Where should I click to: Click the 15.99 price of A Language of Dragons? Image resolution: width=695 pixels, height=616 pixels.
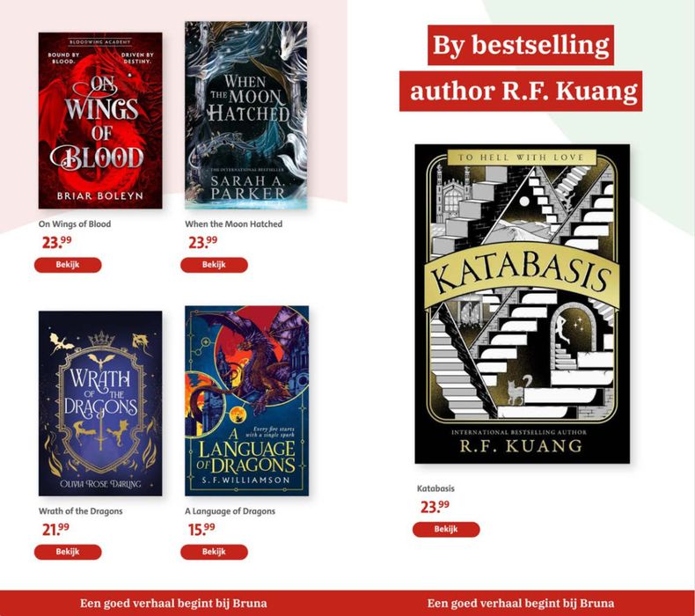(201, 529)
